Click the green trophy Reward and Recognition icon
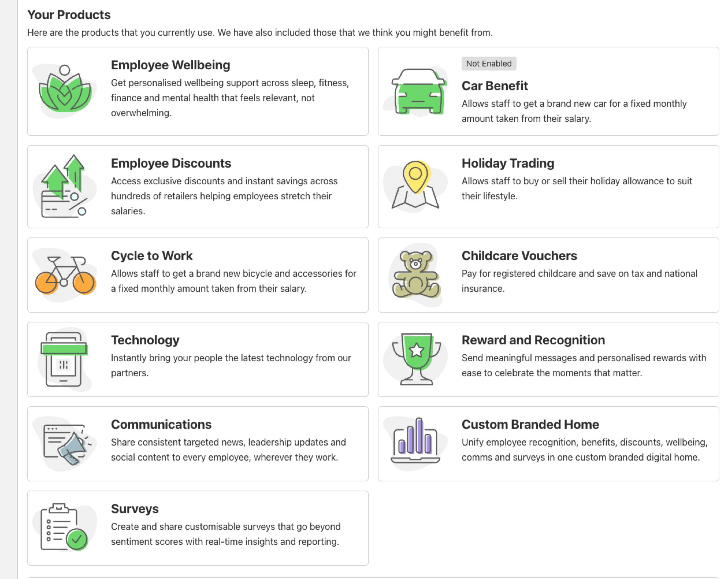Screen dimensions: 728x579 [416, 359]
